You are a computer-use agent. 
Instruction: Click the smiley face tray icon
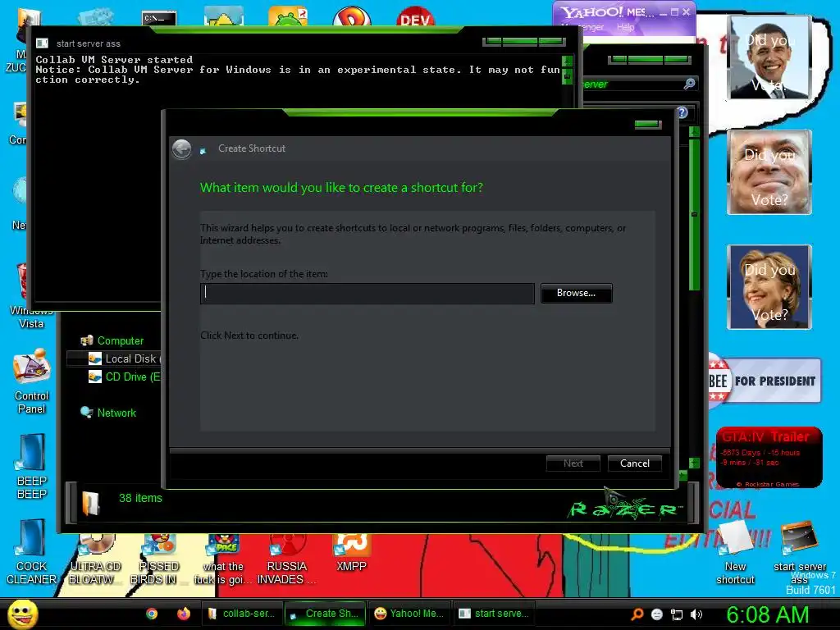click(x=657, y=614)
